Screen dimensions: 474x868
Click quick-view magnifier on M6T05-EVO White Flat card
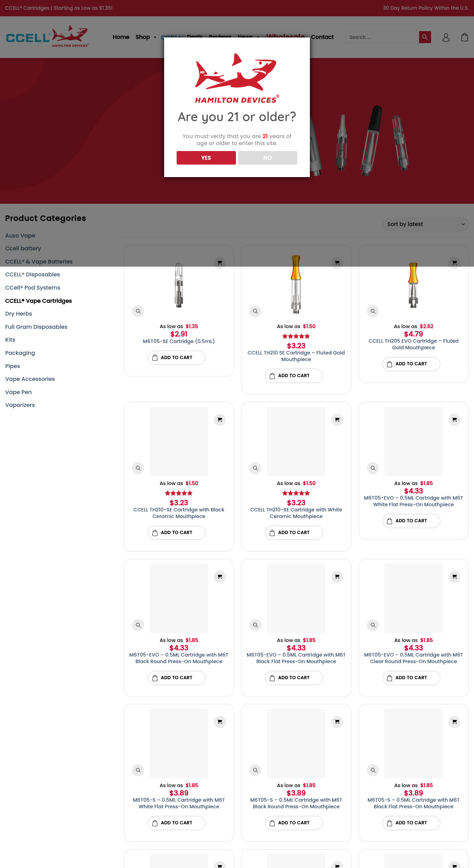tap(373, 468)
